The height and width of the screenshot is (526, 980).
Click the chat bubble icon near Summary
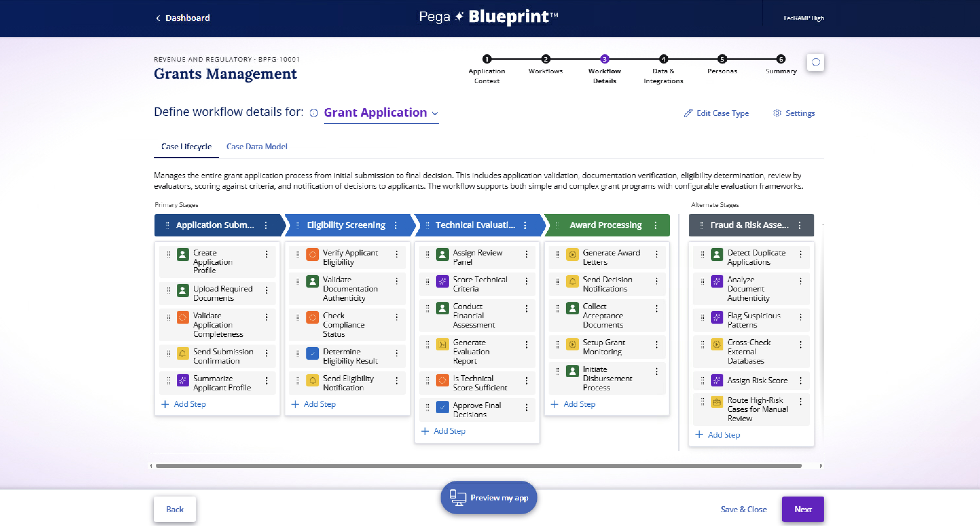(815, 63)
